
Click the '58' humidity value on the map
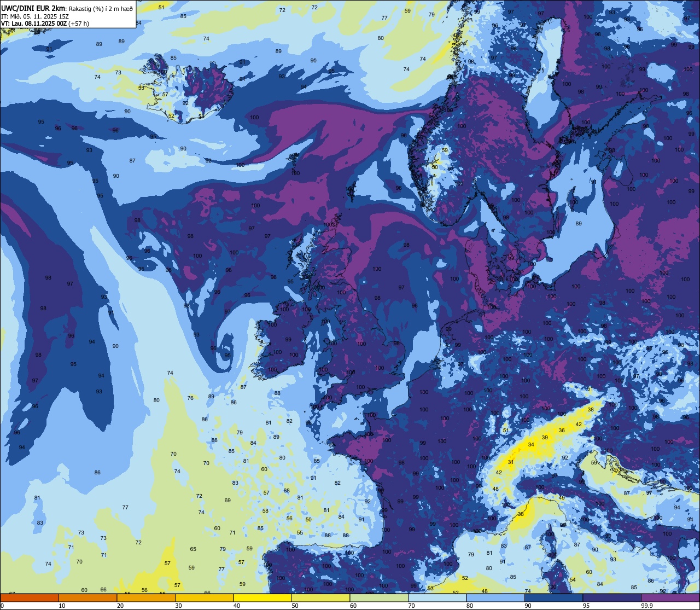tap(265, 510)
